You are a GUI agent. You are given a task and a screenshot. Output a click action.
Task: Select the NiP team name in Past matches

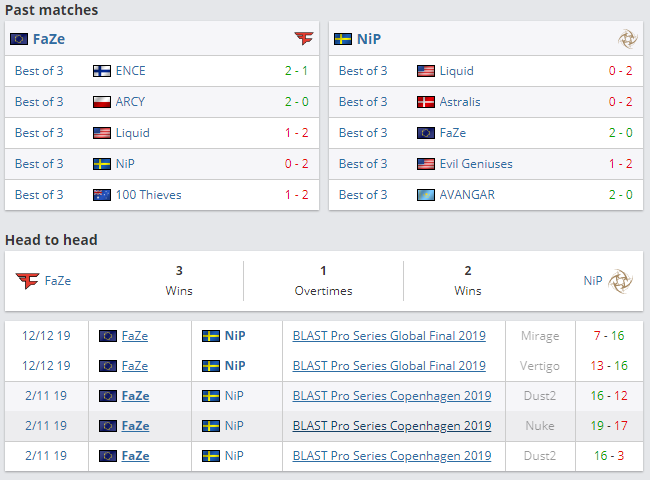click(369, 39)
